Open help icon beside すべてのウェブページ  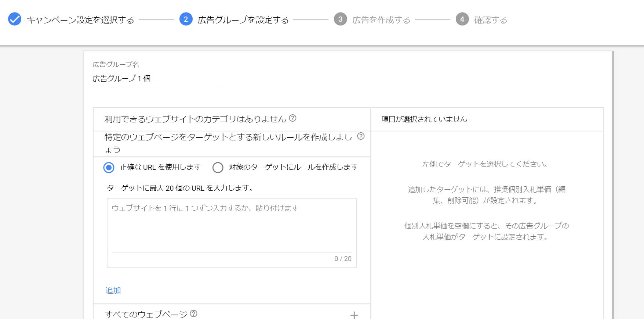pos(194,313)
